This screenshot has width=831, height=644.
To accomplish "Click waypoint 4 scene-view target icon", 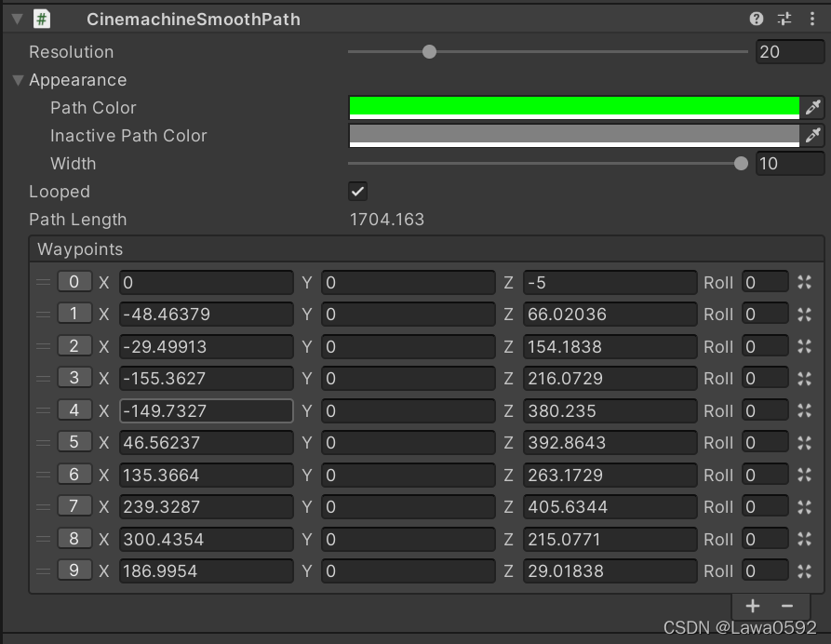I will pyautogui.click(x=805, y=410).
